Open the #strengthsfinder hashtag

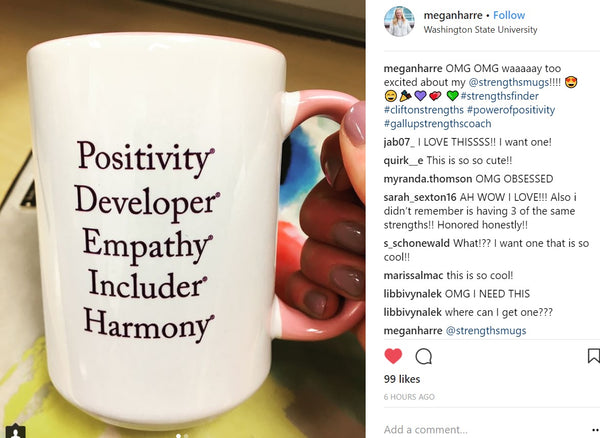pos(500,96)
